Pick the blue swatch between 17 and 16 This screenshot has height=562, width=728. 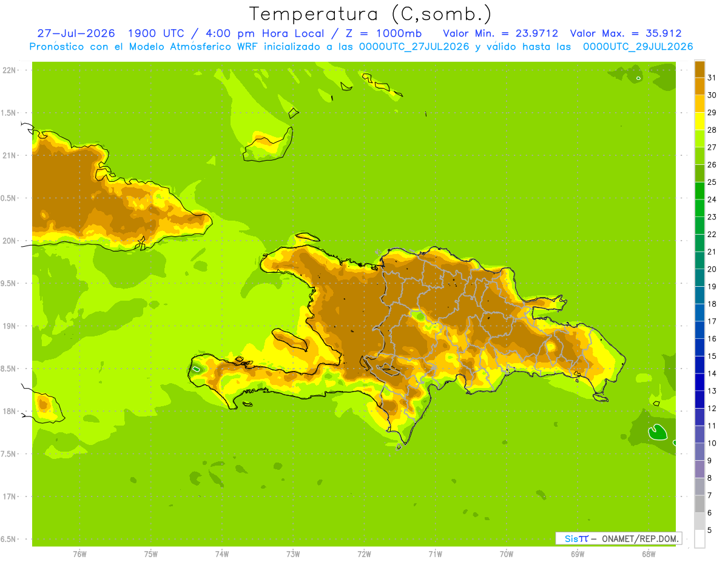click(699, 330)
